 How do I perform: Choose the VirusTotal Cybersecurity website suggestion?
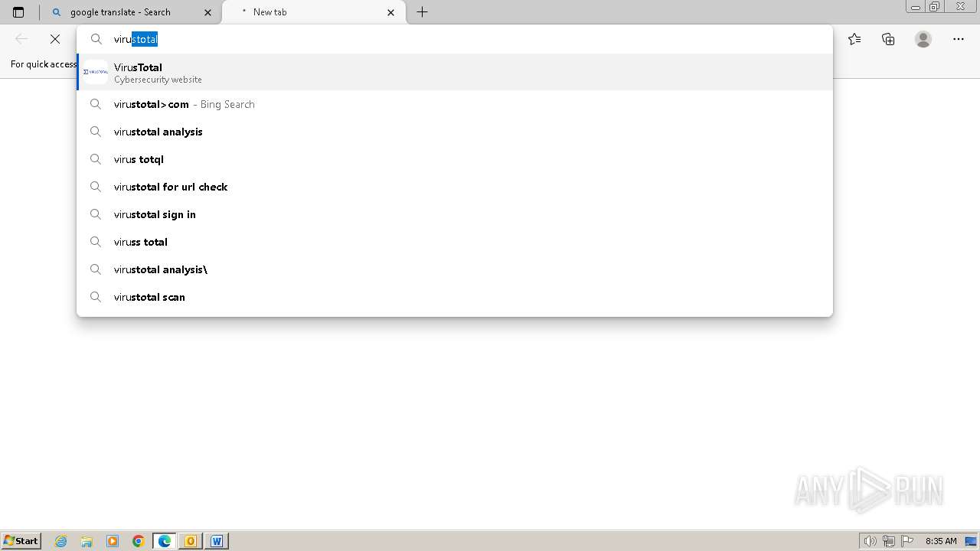(x=455, y=72)
